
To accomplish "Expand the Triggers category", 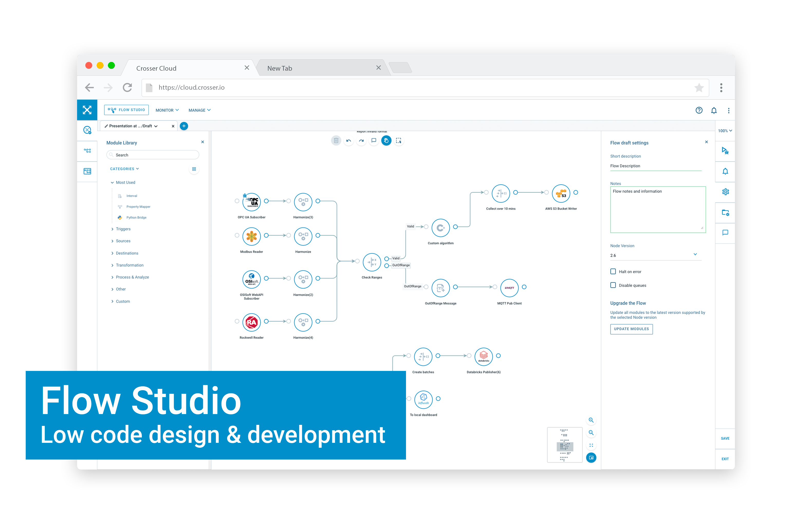I will (x=123, y=229).
